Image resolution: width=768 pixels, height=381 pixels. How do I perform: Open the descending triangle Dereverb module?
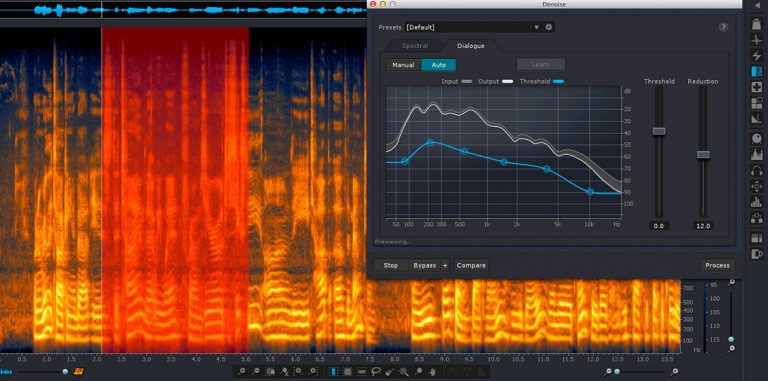tap(756, 119)
